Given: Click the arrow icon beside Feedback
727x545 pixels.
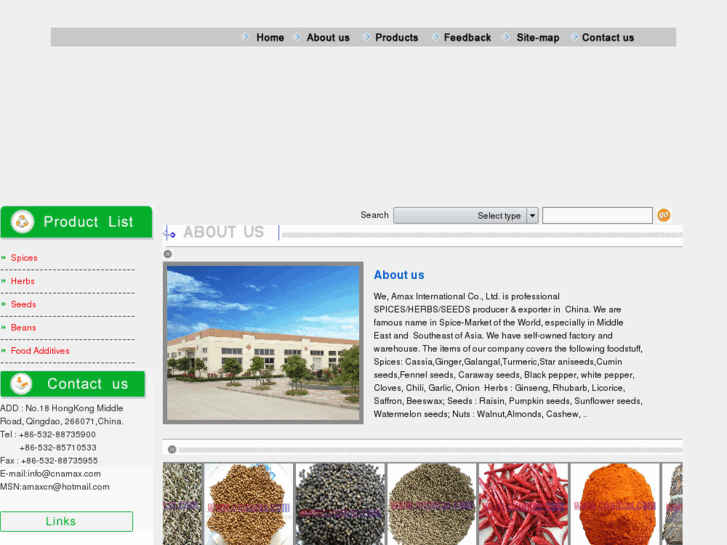Looking at the screenshot, I should (x=436, y=37).
